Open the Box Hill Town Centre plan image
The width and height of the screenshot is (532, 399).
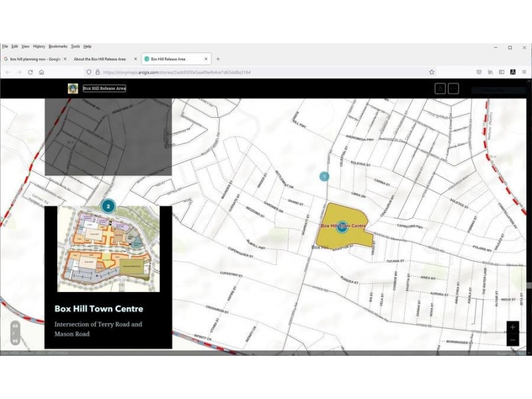click(x=108, y=249)
